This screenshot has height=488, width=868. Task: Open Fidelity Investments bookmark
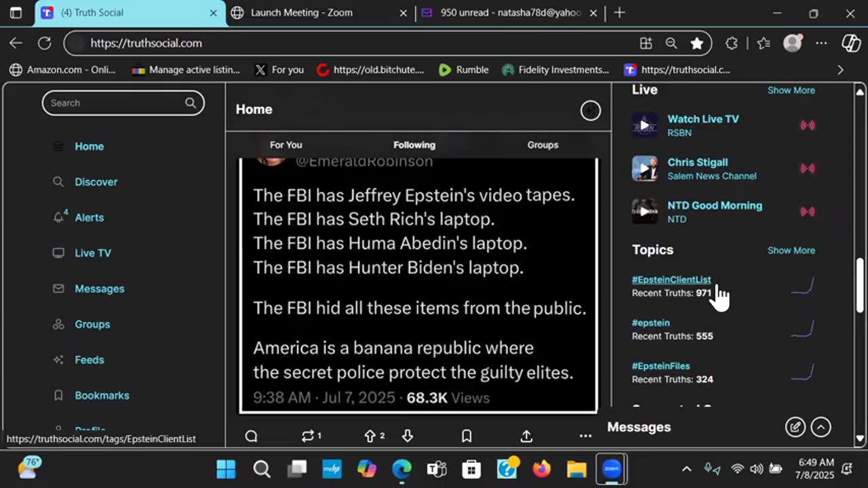(555, 70)
